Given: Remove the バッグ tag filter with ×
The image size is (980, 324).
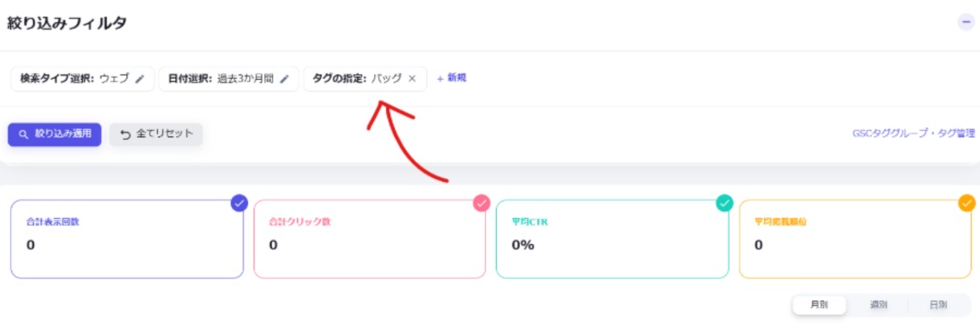Looking at the screenshot, I should click(x=412, y=79).
